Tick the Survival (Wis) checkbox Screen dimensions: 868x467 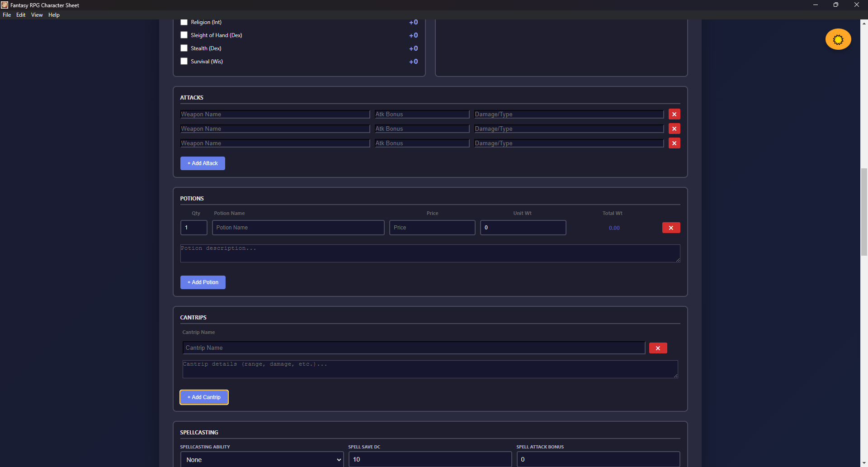[184, 62]
